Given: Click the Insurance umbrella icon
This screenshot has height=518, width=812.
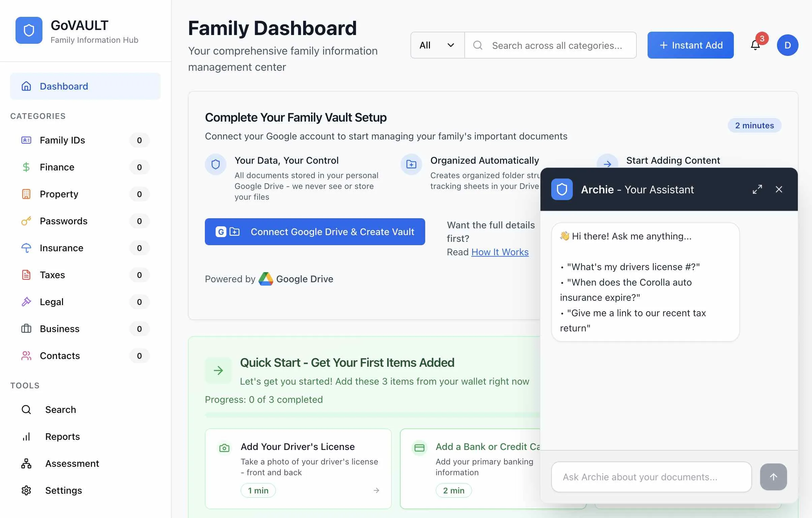Looking at the screenshot, I should coord(26,248).
